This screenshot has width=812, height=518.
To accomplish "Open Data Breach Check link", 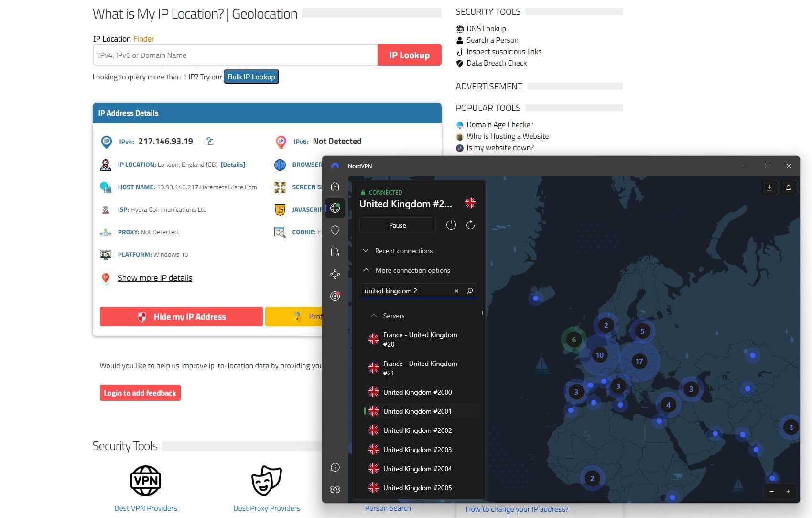I will (x=497, y=63).
